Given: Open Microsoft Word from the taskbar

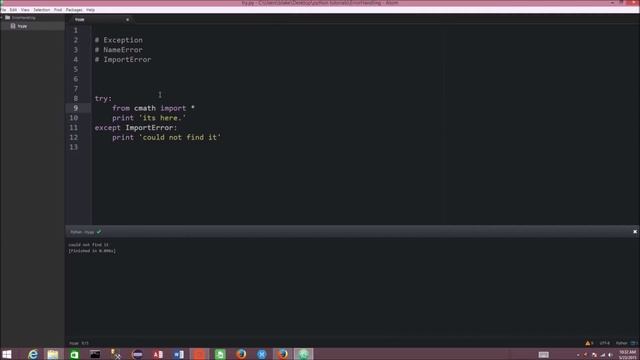Looking at the screenshot, I should [179, 354].
